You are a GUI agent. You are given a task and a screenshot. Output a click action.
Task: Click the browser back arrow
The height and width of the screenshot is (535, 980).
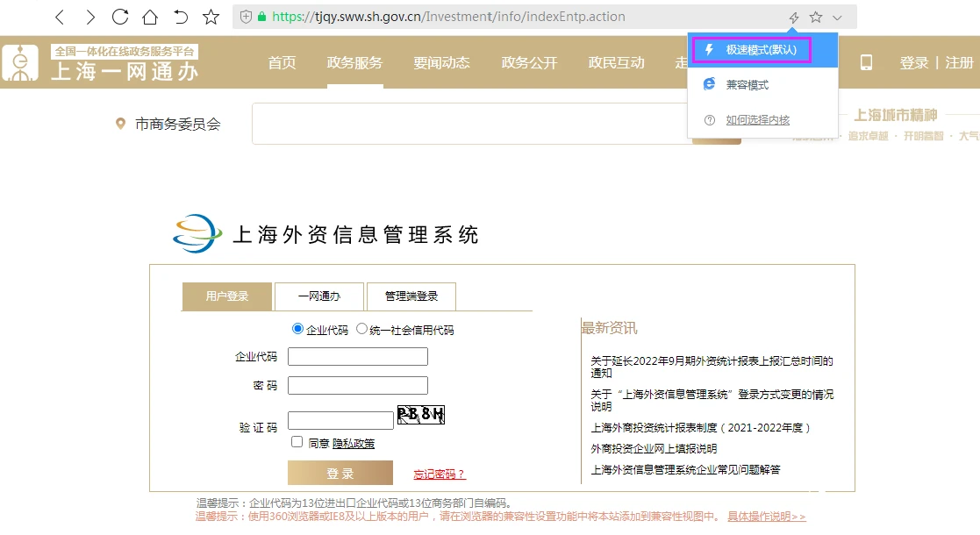pyautogui.click(x=60, y=17)
